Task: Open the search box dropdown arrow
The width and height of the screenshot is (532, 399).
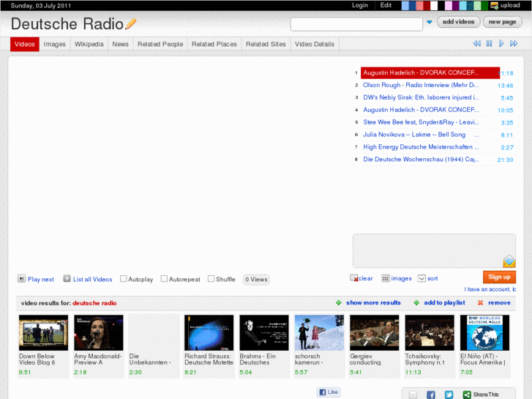Action: [x=430, y=23]
